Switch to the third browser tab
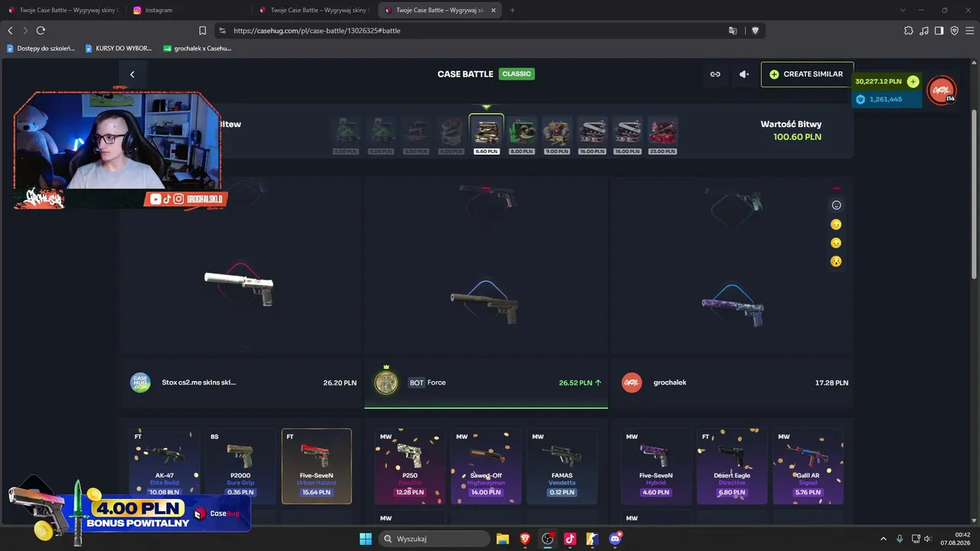Viewport: 980px width, 551px height. pyautogui.click(x=314, y=10)
